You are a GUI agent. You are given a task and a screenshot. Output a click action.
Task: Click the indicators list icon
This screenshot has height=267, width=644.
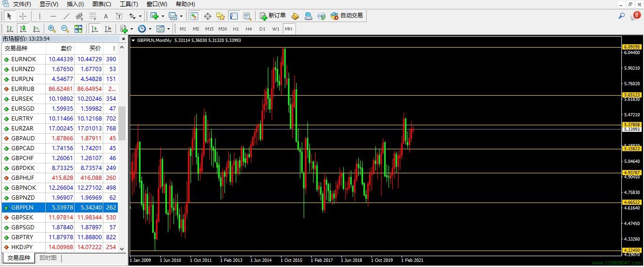(124, 29)
